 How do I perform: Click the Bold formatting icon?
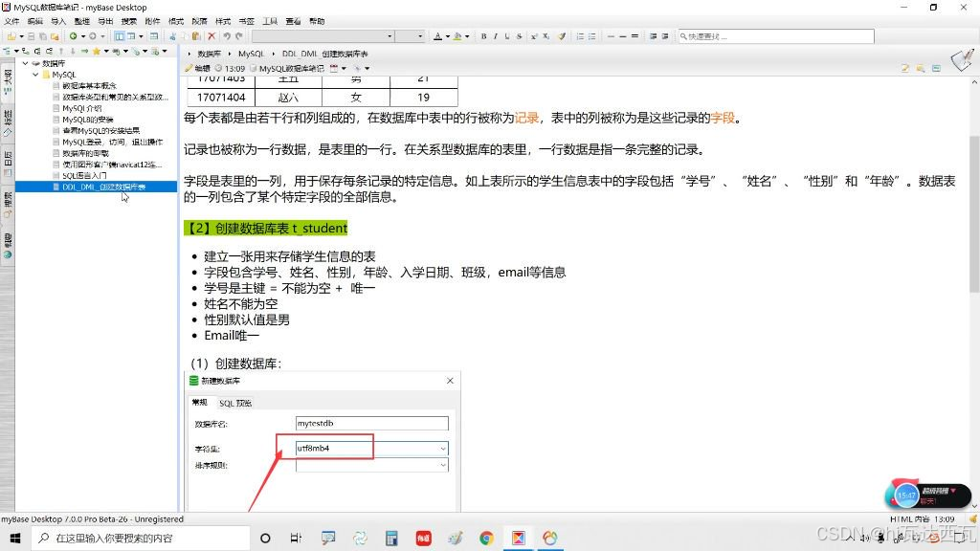(483, 36)
